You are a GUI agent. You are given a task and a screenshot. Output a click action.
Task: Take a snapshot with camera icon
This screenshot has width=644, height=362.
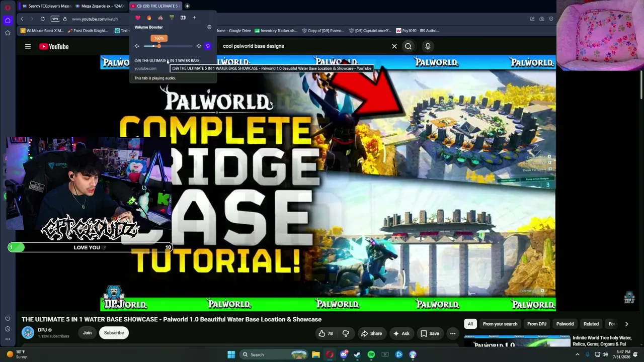542,19
